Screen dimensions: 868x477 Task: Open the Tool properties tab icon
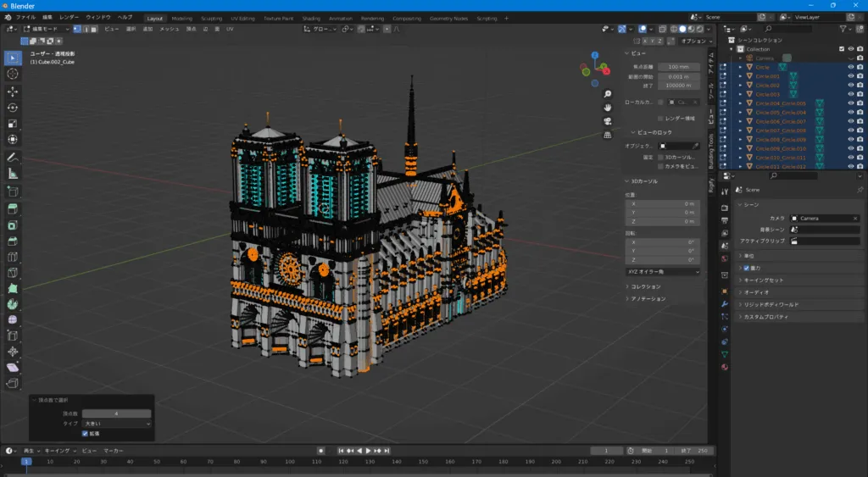pyautogui.click(x=725, y=191)
